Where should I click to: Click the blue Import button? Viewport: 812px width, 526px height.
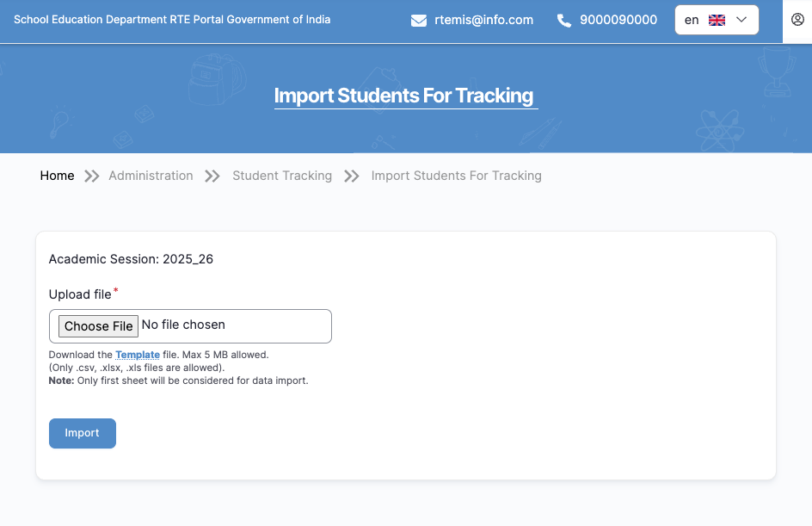83,433
